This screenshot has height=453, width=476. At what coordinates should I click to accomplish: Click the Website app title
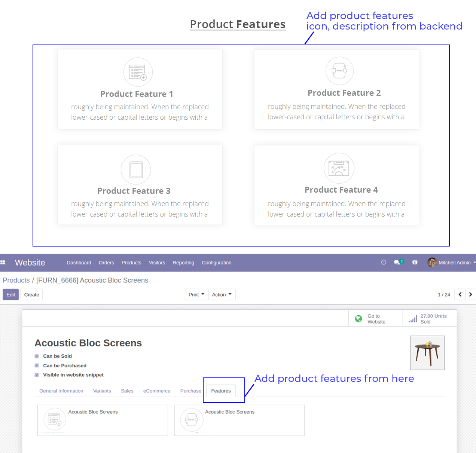coord(30,263)
